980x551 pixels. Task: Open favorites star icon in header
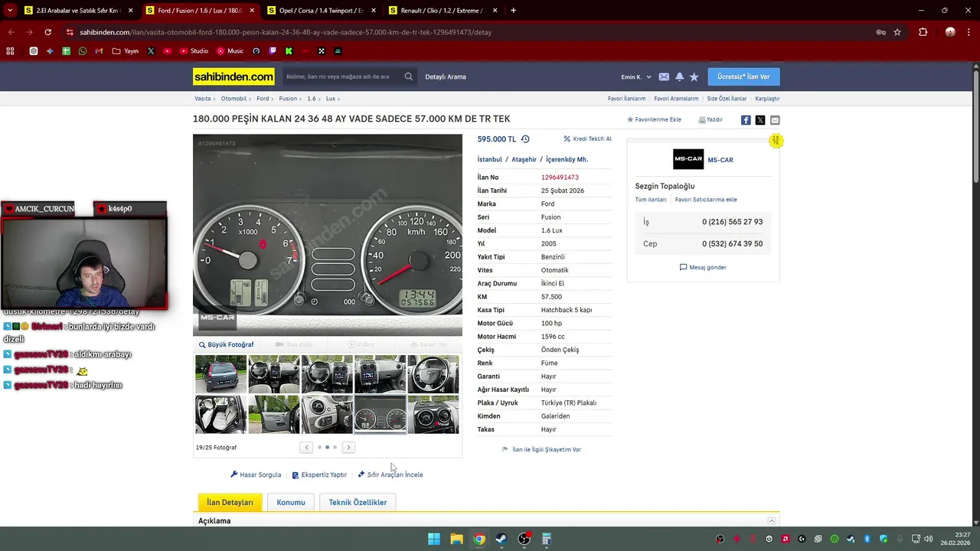[694, 77]
